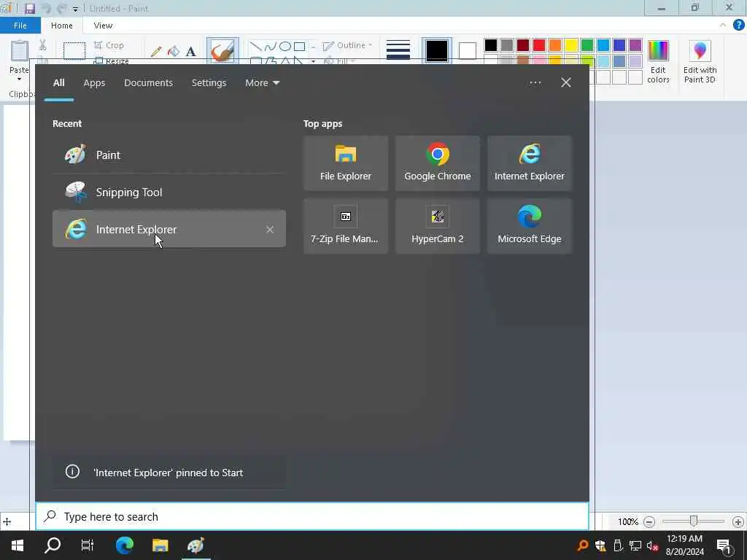Click muted volume tray icon

[x=652, y=545]
